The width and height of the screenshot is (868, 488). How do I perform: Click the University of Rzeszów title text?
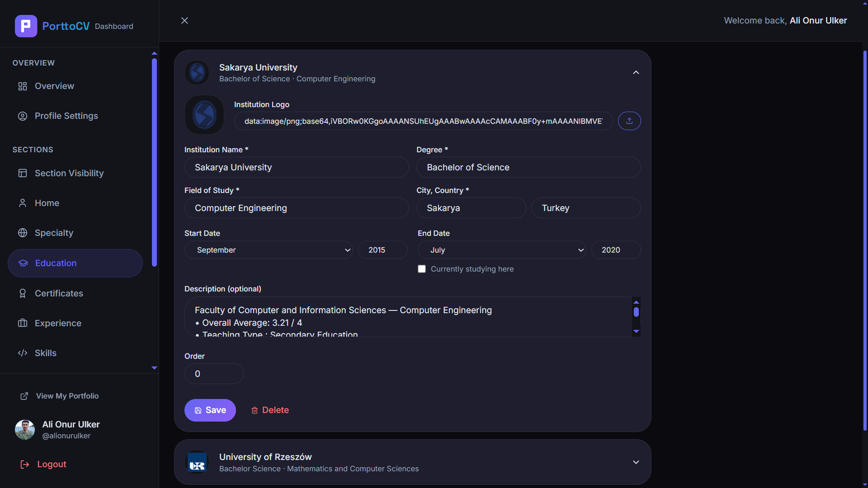point(265,457)
